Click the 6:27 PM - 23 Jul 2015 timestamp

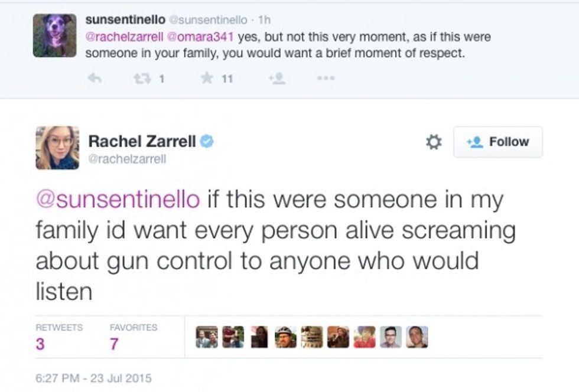point(94,378)
